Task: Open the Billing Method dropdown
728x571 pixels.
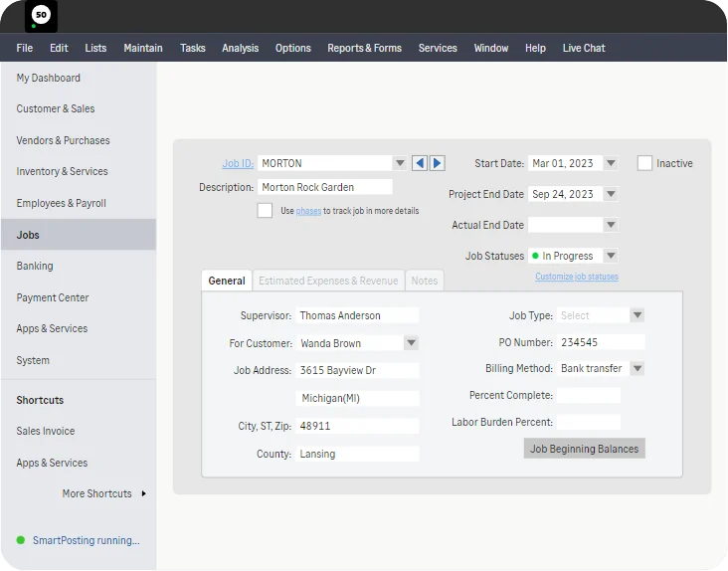Action: 637,368
